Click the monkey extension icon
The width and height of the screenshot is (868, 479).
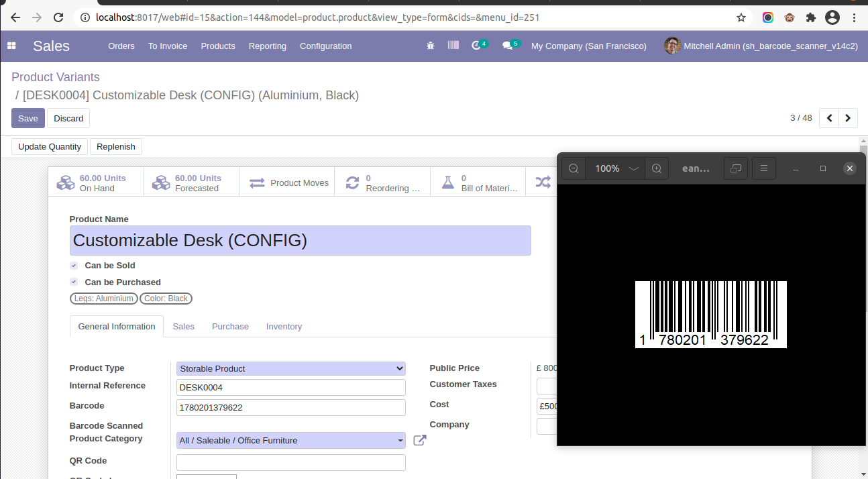pyautogui.click(x=790, y=17)
